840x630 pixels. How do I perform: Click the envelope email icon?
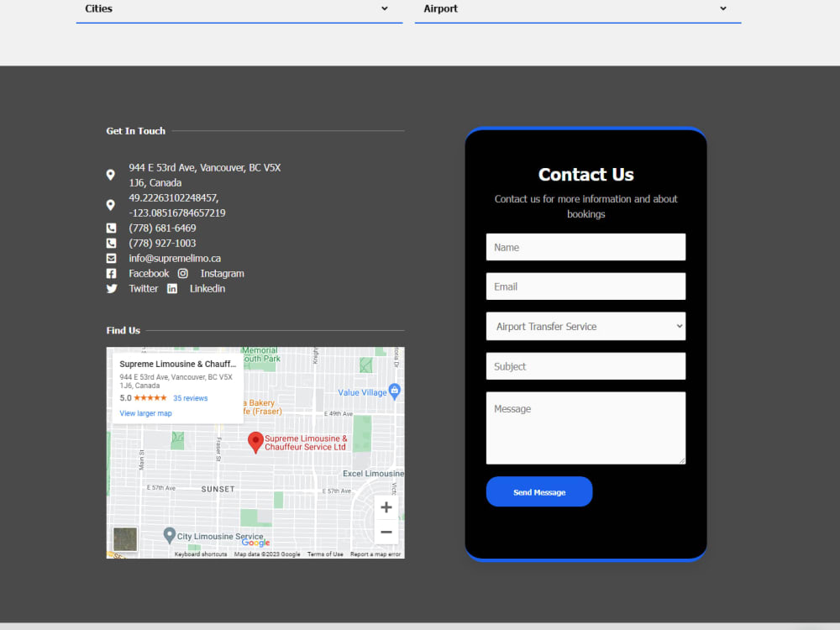point(111,258)
